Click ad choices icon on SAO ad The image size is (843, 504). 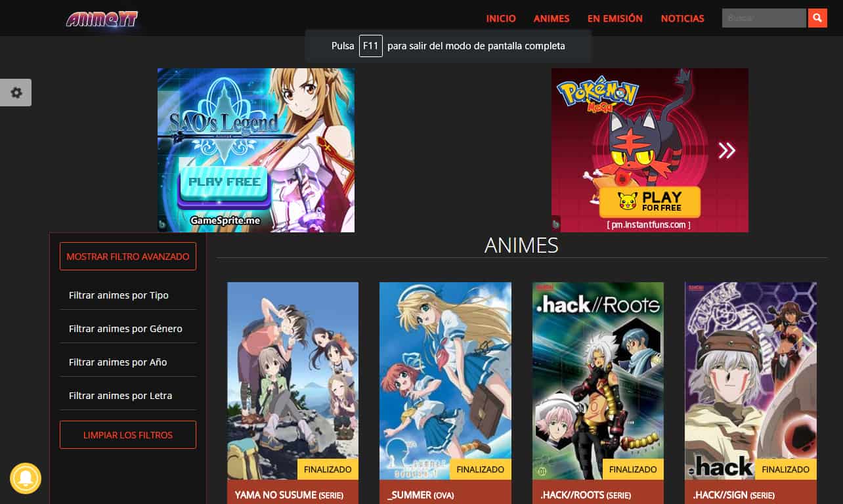162,224
